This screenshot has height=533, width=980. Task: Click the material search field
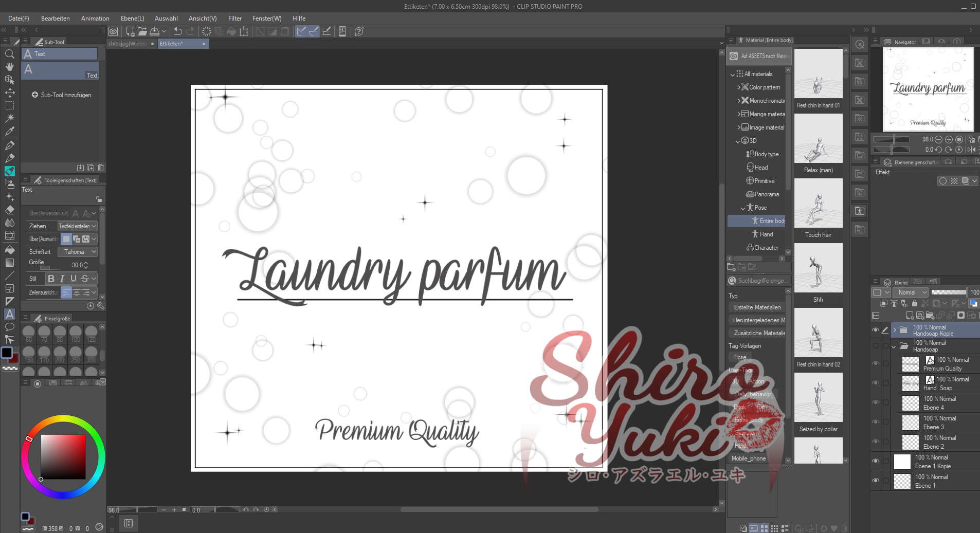pos(759,281)
